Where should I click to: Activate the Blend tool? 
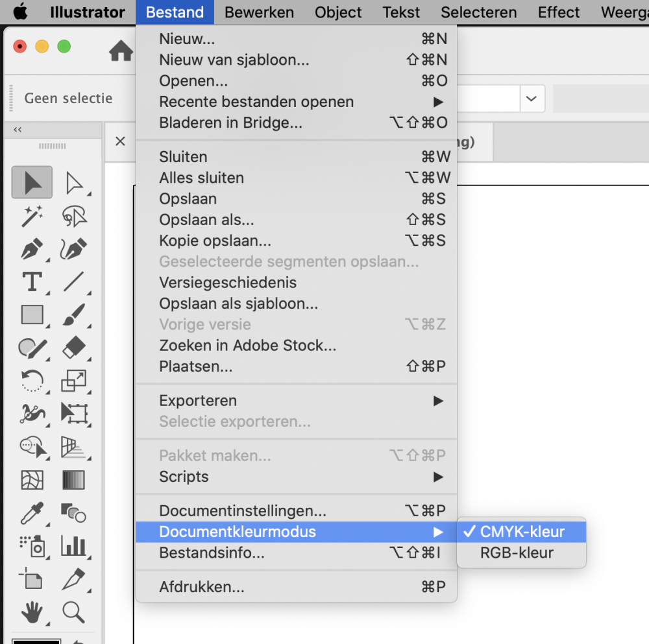click(x=73, y=513)
